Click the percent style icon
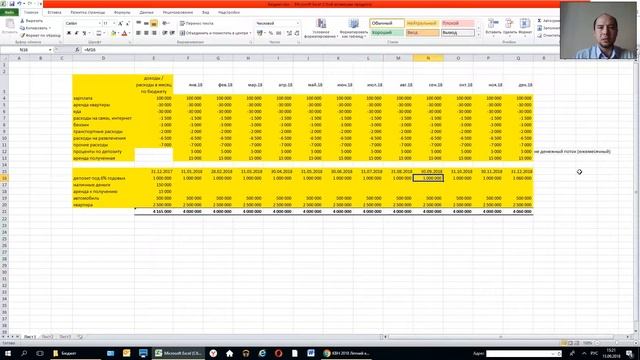Screen dimensions: 640x360 coord(271,33)
